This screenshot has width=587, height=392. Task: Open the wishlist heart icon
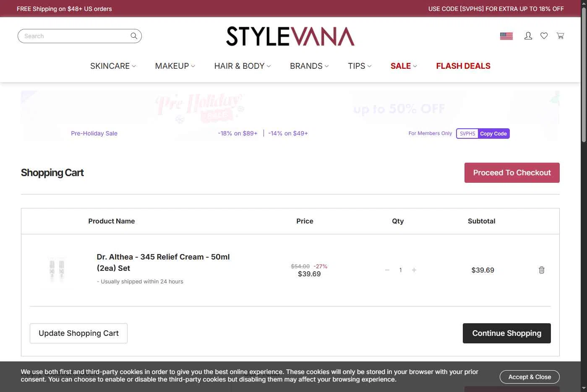(x=544, y=36)
